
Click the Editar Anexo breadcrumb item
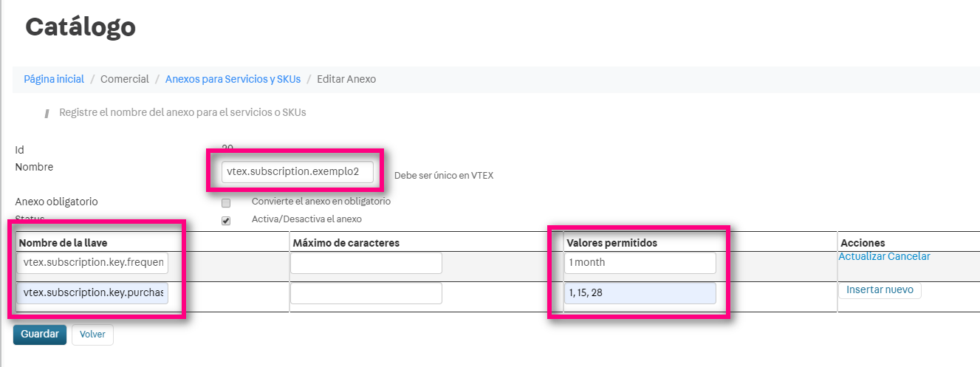[346, 79]
